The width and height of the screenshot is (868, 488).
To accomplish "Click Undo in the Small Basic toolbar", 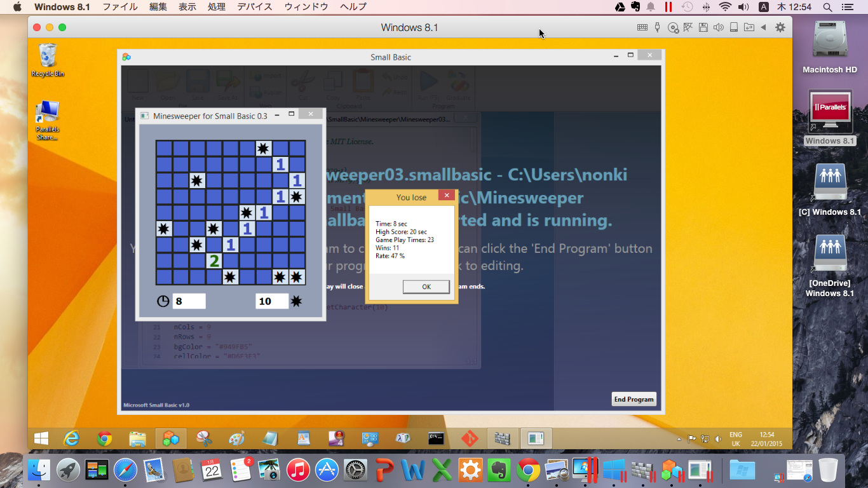I will pos(395,76).
